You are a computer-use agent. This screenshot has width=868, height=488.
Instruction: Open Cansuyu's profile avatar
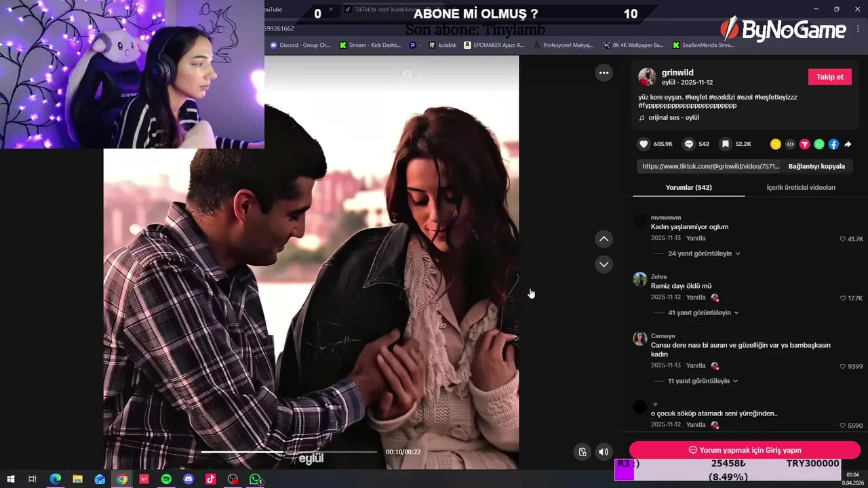coord(640,338)
